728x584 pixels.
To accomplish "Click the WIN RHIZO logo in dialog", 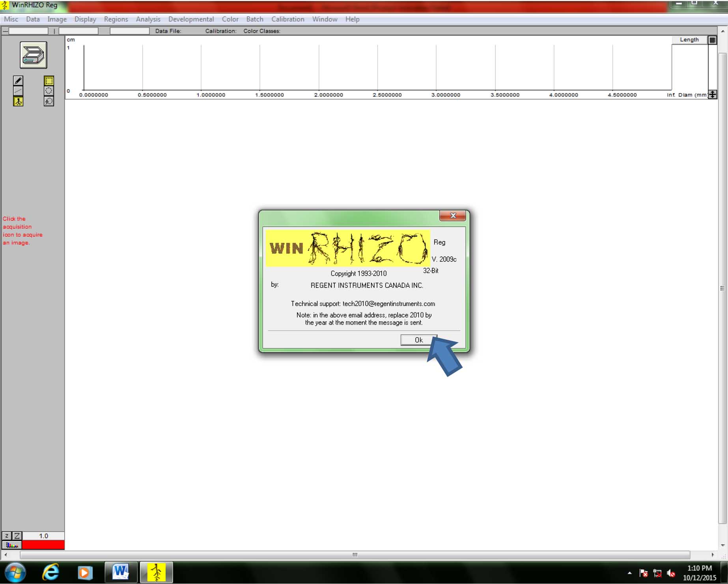I will (x=348, y=248).
